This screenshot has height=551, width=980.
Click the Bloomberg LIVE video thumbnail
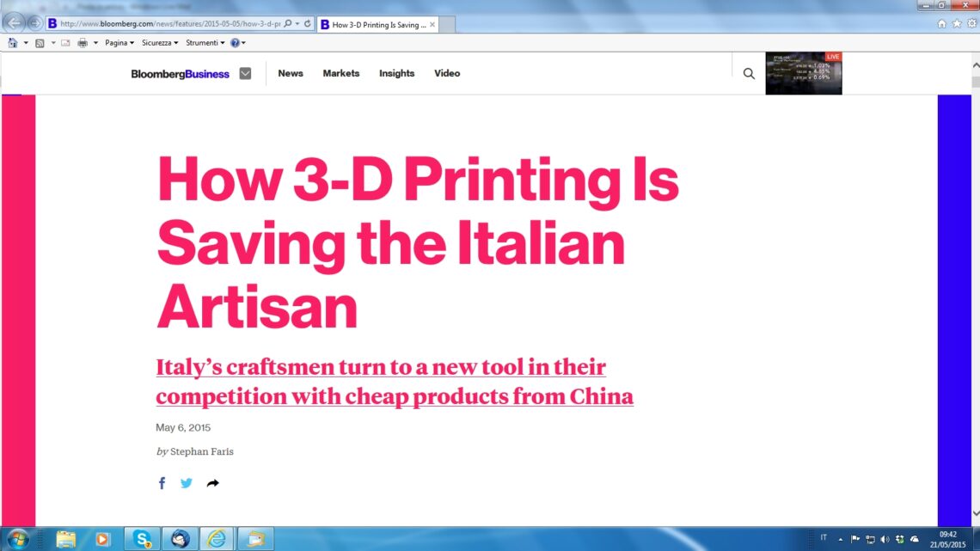(x=803, y=73)
